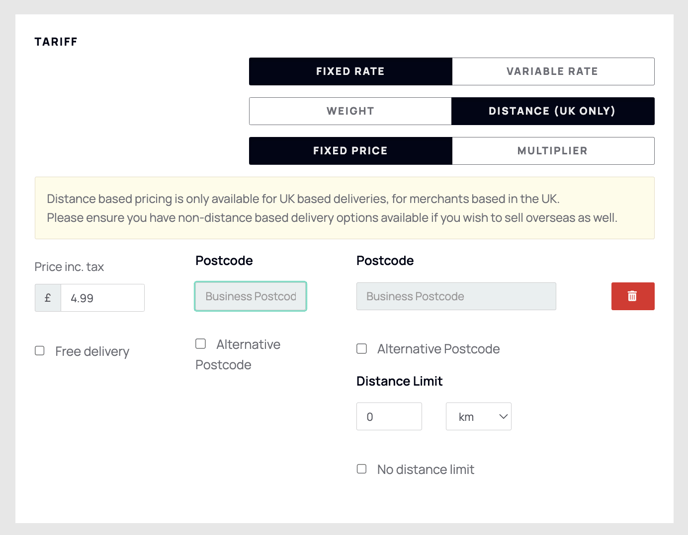Click the dropdown chevron beside km
The width and height of the screenshot is (688, 535).
[503, 417]
